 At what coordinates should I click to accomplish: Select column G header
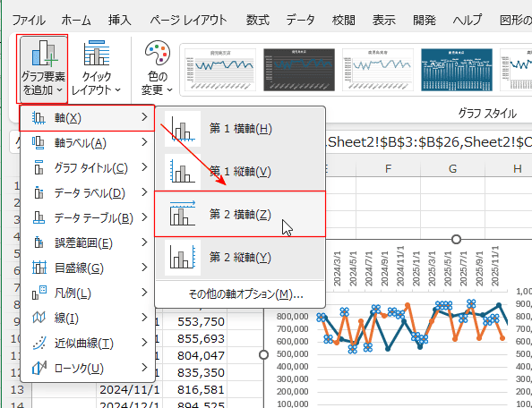[452, 168]
